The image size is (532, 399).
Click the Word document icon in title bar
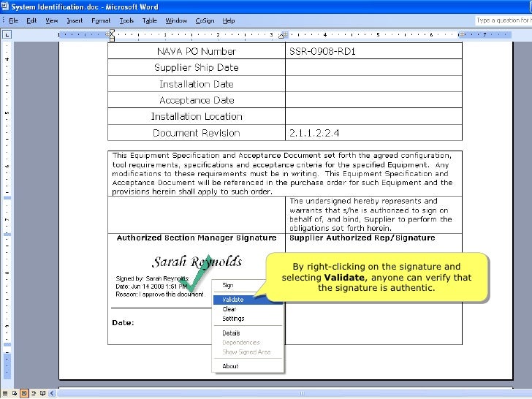[x=5, y=7]
